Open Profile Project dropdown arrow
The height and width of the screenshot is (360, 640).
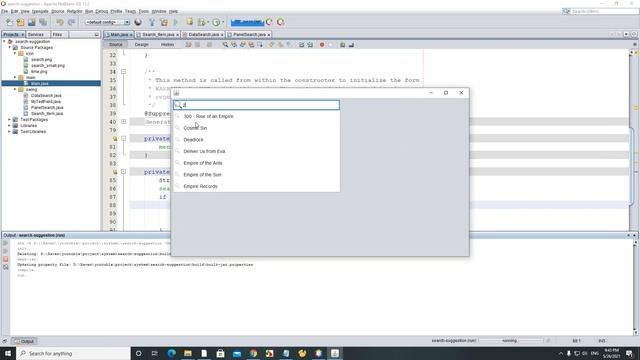[223, 22]
